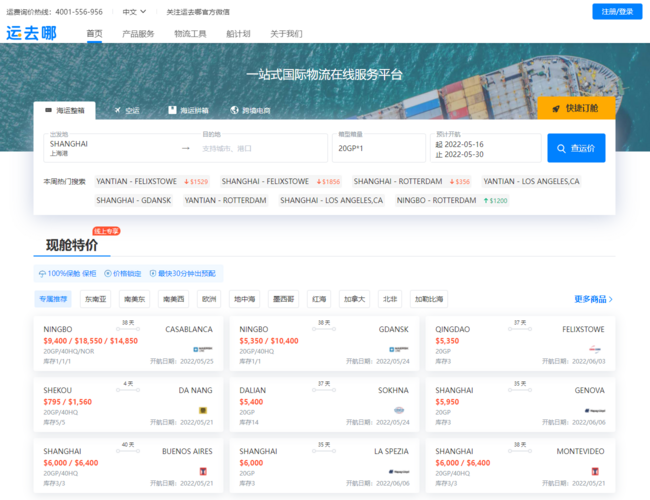The image size is (650, 500).
Task: Click the destination port input field
Action: (x=262, y=148)
